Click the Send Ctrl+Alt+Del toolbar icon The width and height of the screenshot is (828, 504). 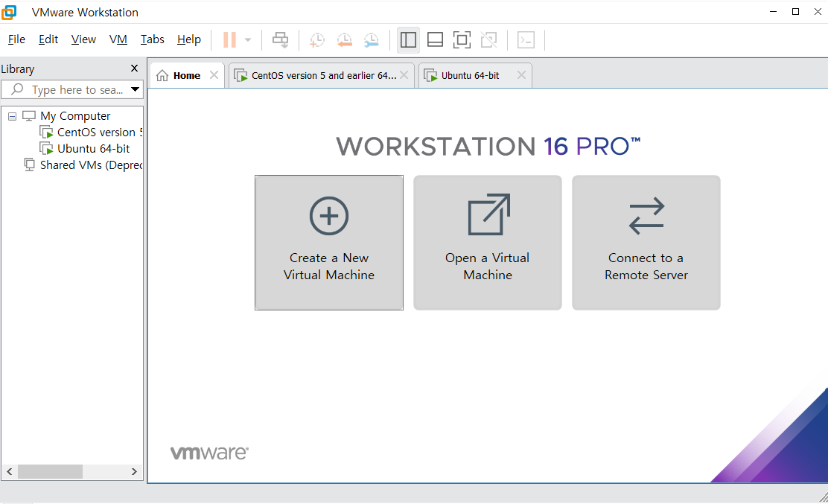point(281,40)
